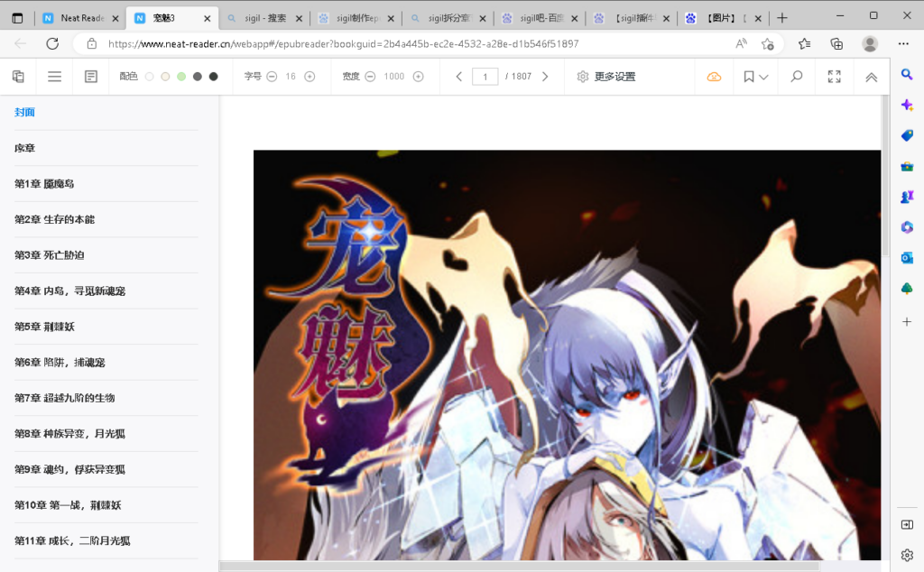This screenshot has width=924, height=572.
Task: Open the browser favorites list
Action: coord(804,43)
